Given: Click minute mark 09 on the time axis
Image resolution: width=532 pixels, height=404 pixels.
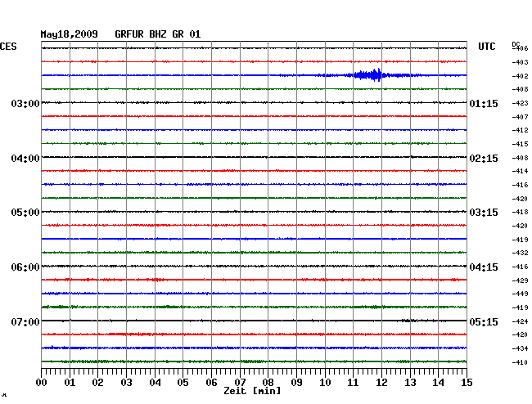Looking at the screenshot, I should (296, 383).
